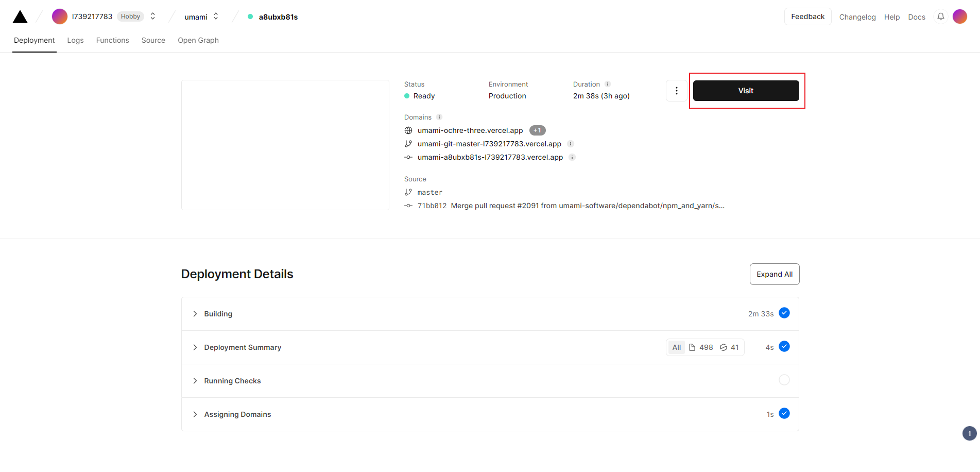Open the umami project switcher arrows

[x=216, y=16]
